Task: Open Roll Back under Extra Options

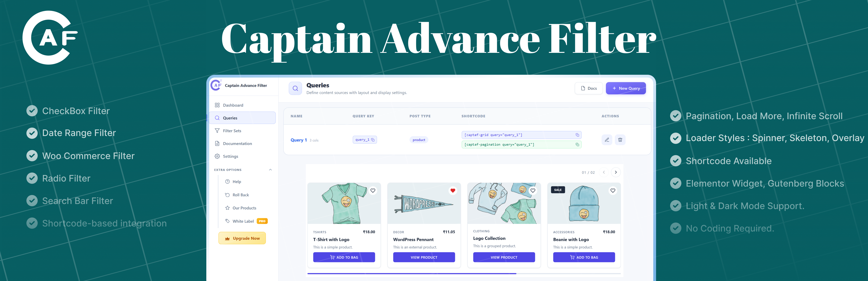Action: [237, 195]
